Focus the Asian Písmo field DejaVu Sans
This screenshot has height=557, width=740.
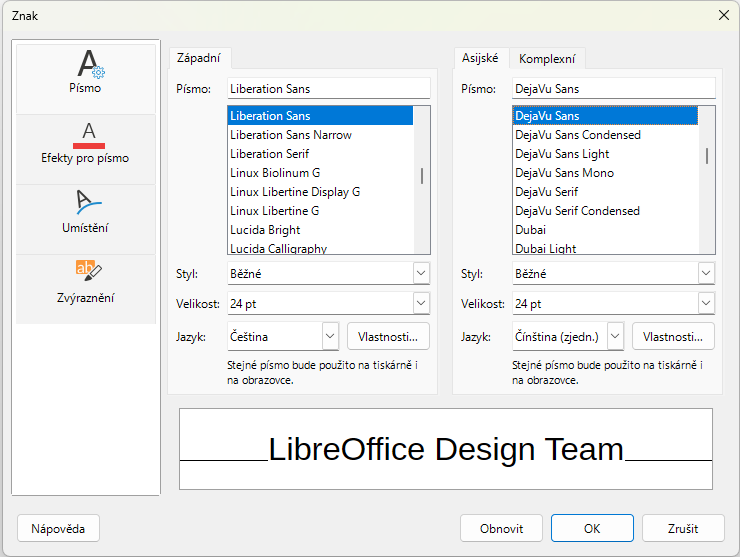pyautogui.click(x=614, y=89)
